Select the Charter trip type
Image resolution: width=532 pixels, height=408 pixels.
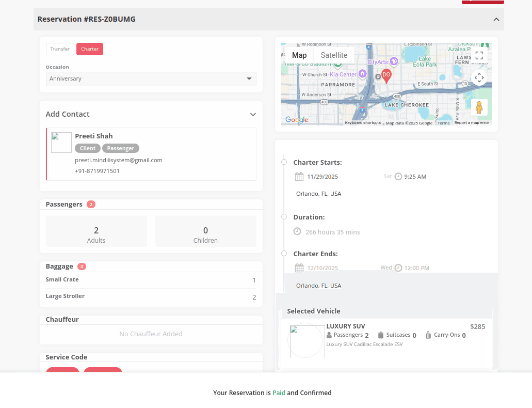(x=90, y=49)
